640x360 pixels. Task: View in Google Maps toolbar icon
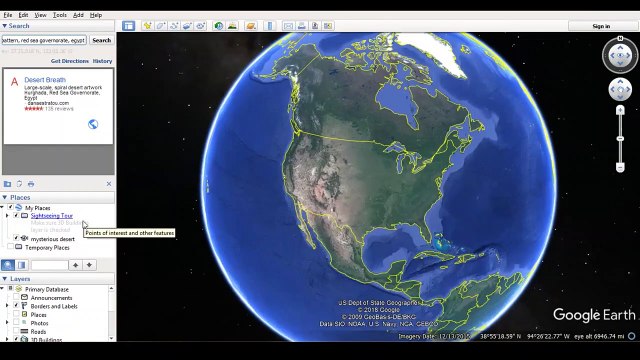point(328,26)
